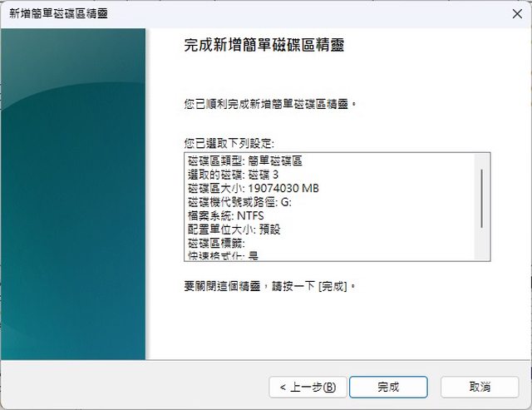This screenshot has width=532, height=410.
Task: Click the 完成新增簡單磁碟區精靈 heading
Action: click(264, 47)
